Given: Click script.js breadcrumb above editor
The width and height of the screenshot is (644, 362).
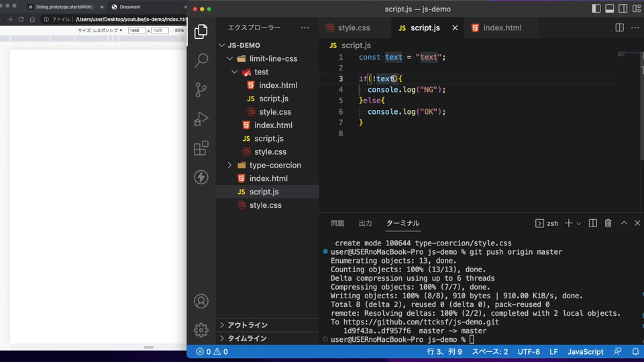Looking at the screenshot, I should [x=350, y=45].
